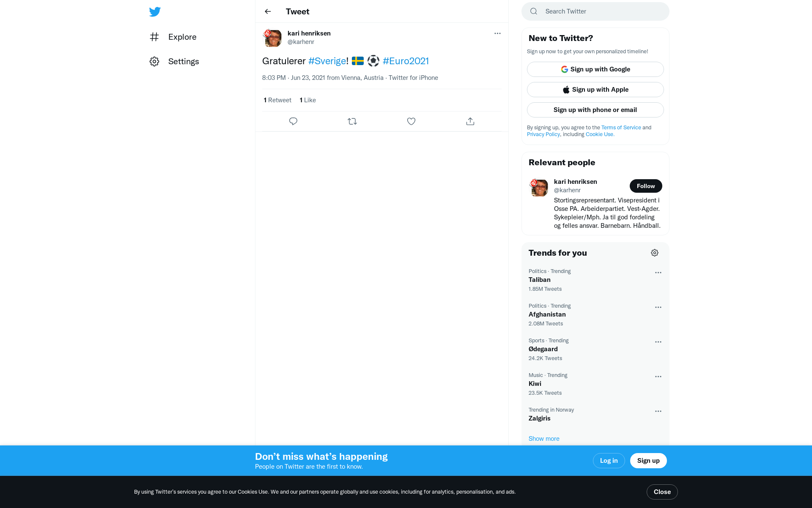Image resolution: width=812 pixels, height=508 pixels.
Task: Focus the Search Twitter field
Action: [x=595, y=11]
